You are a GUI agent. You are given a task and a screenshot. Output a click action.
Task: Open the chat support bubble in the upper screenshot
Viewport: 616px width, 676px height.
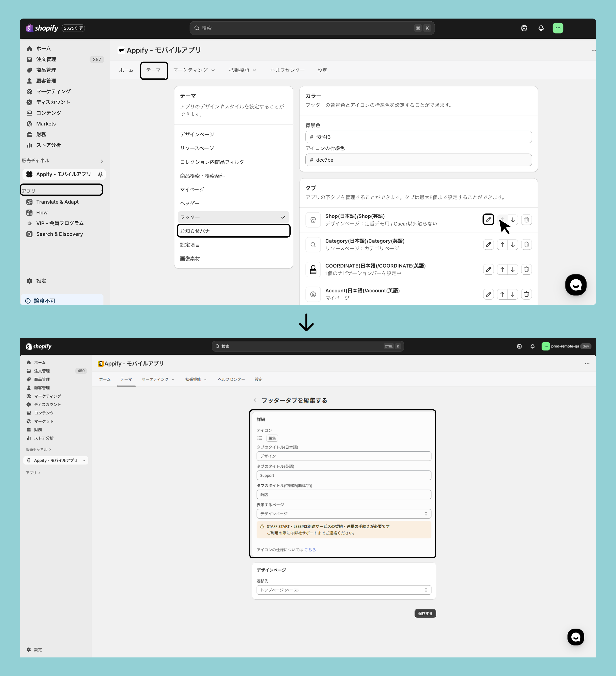point(575,285)
